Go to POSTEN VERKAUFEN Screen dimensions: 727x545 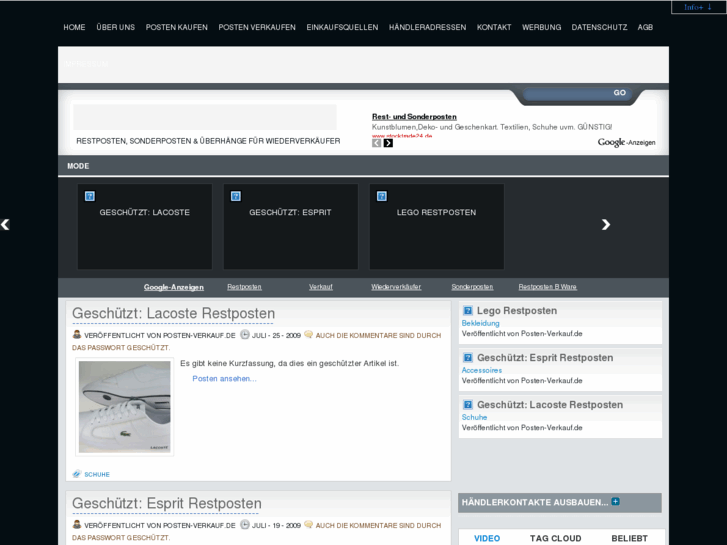(x=257, y=27)
